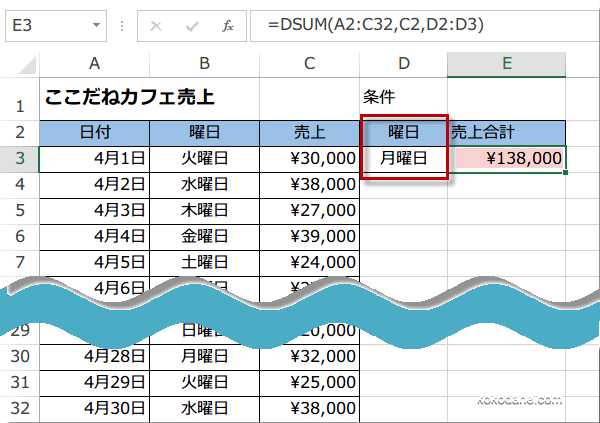Click the 売上合計 header cell
600x423 pixels.
(x=507, y=133)
